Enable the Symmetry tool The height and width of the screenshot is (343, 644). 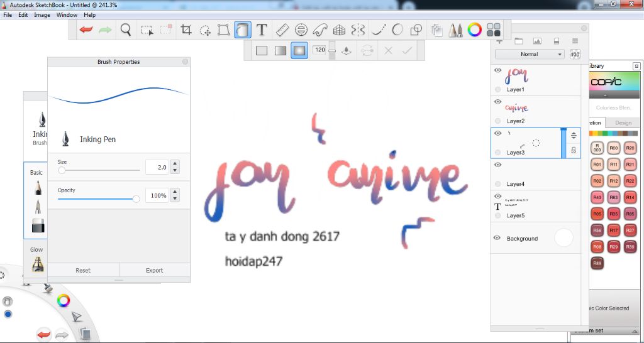point(358,30)
